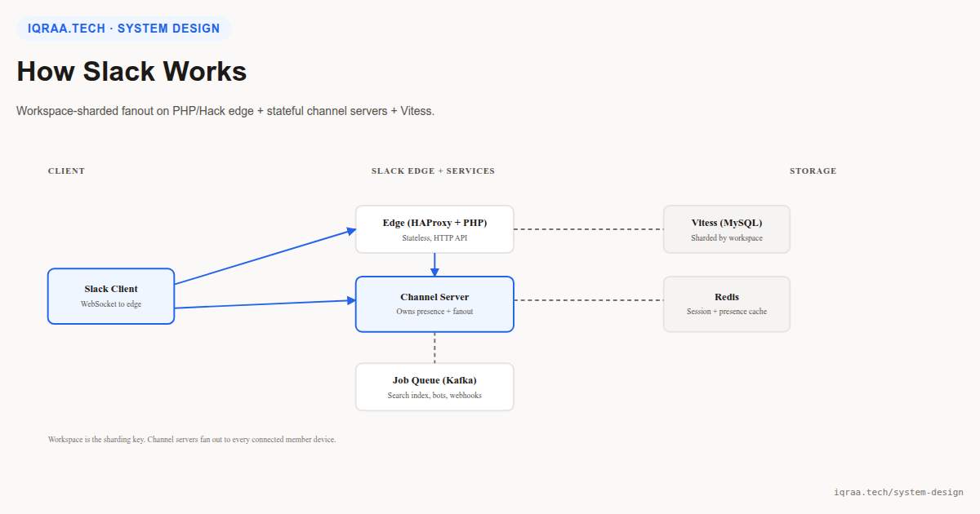Viewport: 980px width, 514px height.
Task: Click the SLACK EDGE + SERVICES column label
Action: (x=433, y=171)
